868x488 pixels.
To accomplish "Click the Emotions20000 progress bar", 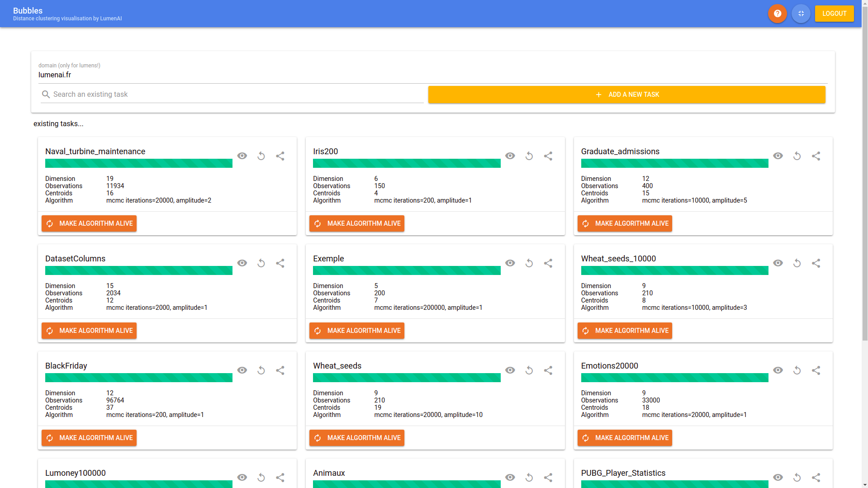I will pos(674,378).
